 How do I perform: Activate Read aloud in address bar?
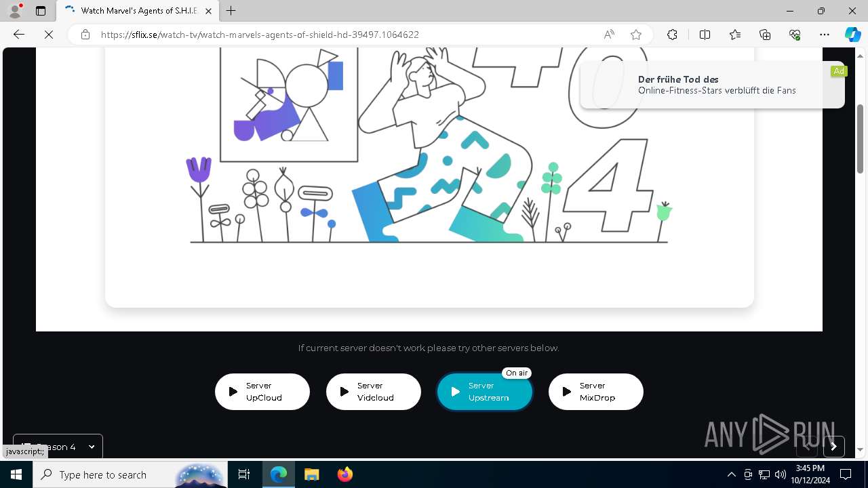click(x=609, y=35)
